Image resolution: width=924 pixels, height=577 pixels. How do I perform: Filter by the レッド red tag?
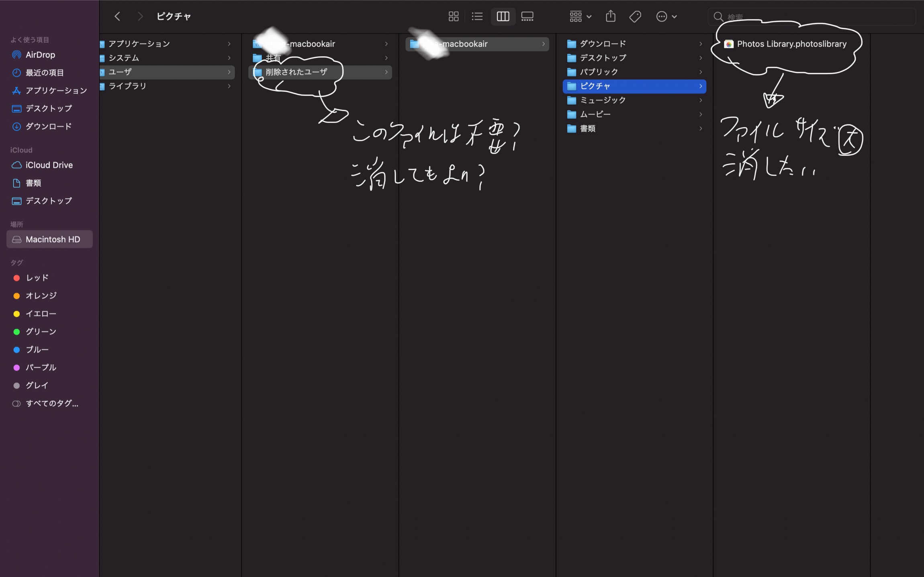click(37, 278)
